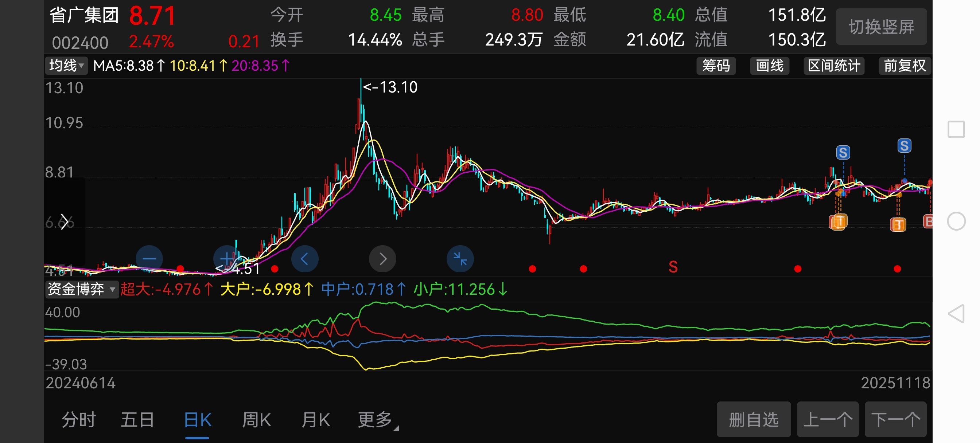Click the orange T marker below rightmost S

click(x=898, y=224)
